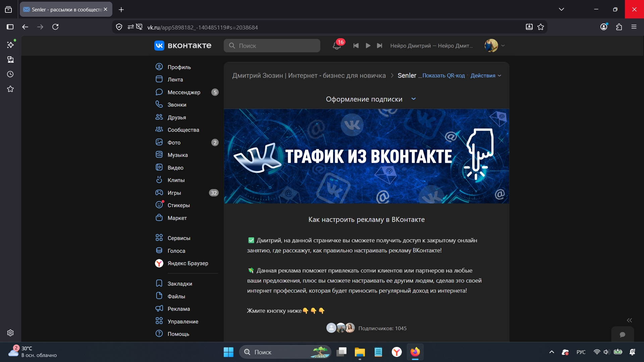Open the floating chat bubble button
Screen dimensions: 644x362
[623, 335]
